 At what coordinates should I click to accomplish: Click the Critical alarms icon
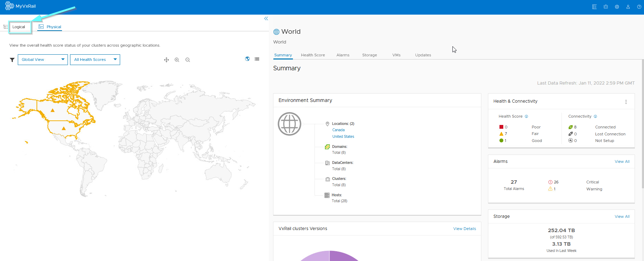(550, 182)
